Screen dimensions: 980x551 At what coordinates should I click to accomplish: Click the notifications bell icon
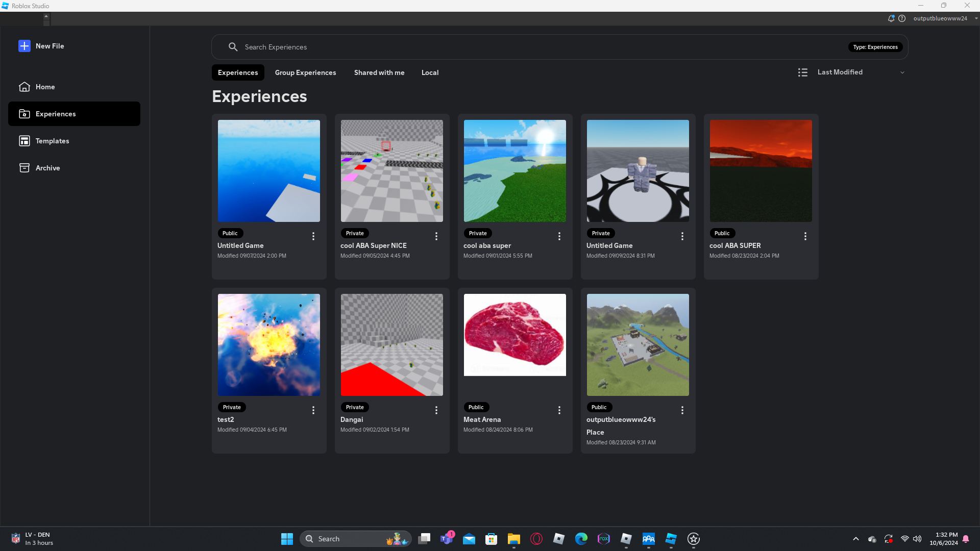pyautogui.click(x=891, y=18)
